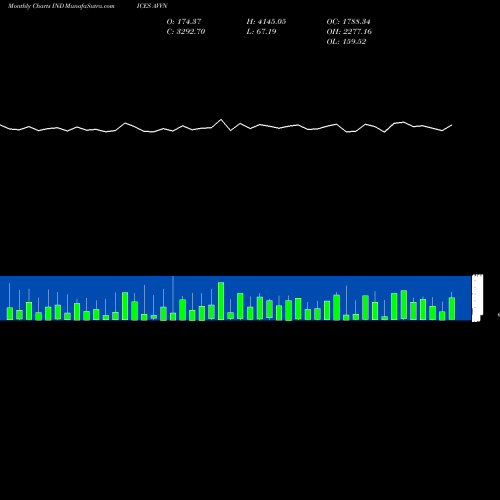Click the 'Monthly Charts IND MunafaSutra.com' title text

(x=61, y=6)
